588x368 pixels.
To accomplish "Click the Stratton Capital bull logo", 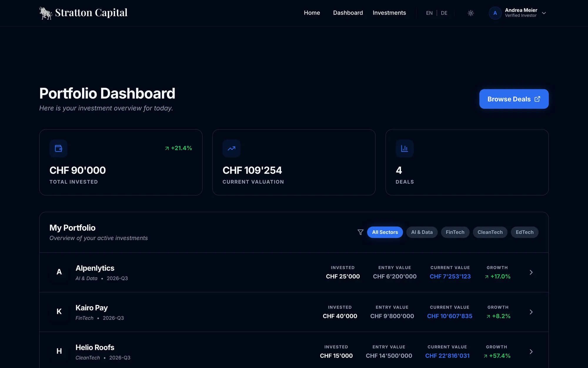I will click(46, 13).
